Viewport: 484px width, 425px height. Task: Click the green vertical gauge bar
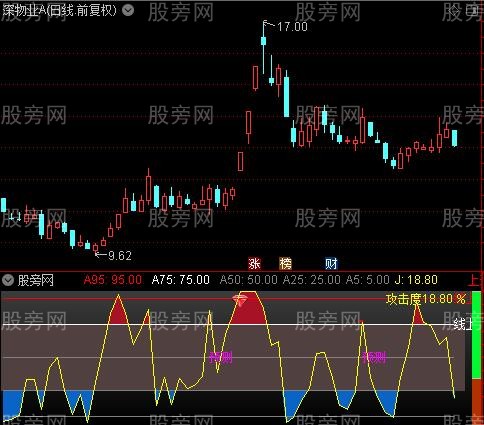[476, 335]
